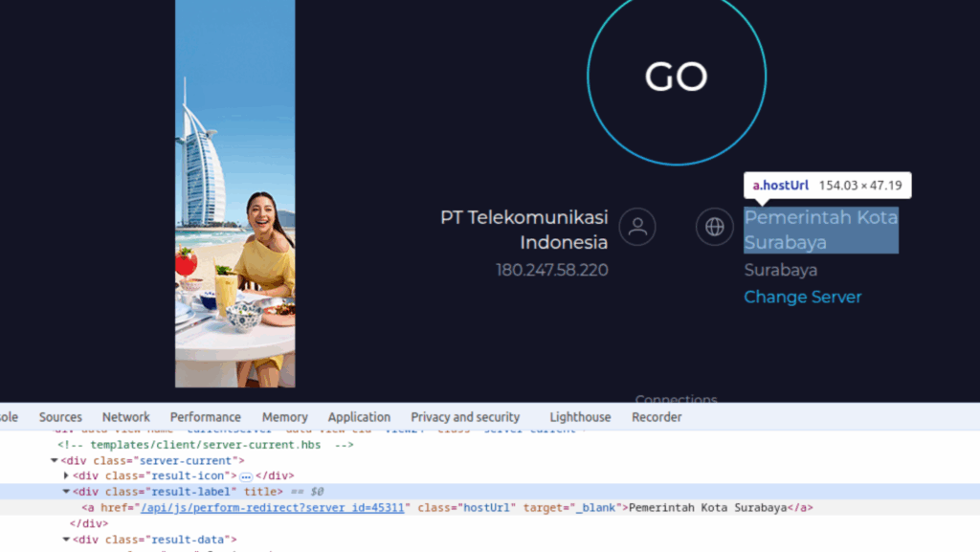
Task: Switch to the Recorder tab
Action: tap(657, 416)
